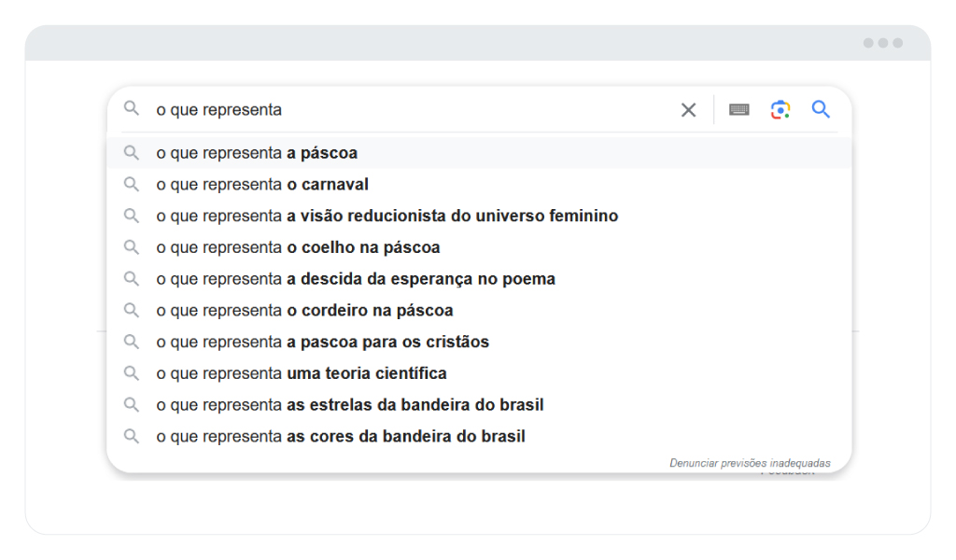The width and height of the screenshot is (956, 560).
Task: Click the magnifier icon beside 'o carnaval' suggestion
Action: click(x=131, y=184)
